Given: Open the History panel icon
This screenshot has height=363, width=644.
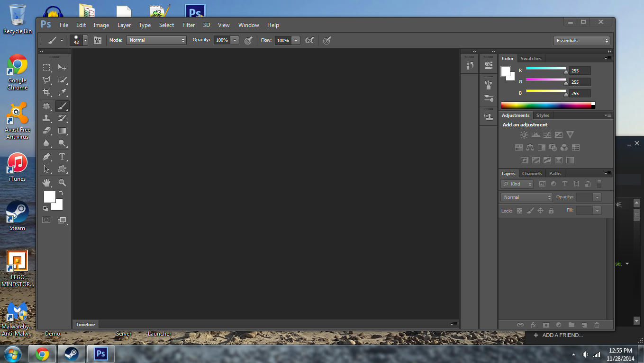Looking at the screenshot, I should tap(470, 66).
